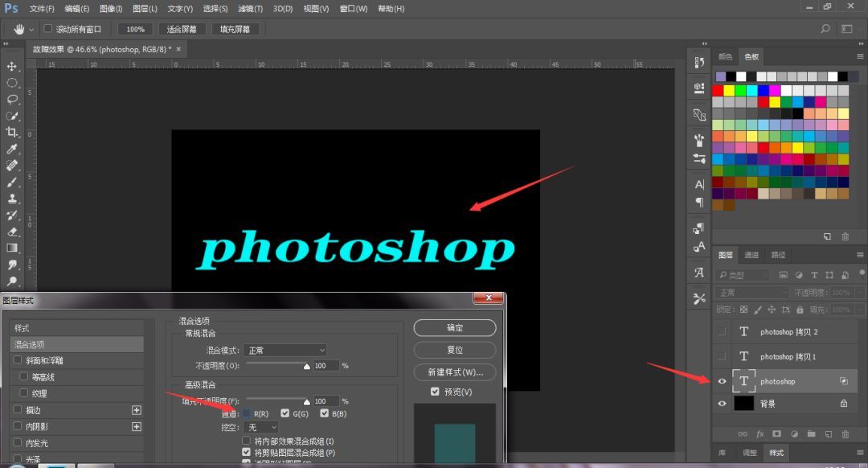Check 滚动所有窗口 option
Viewport: 868px width, 468px height.
coord(48,29)
